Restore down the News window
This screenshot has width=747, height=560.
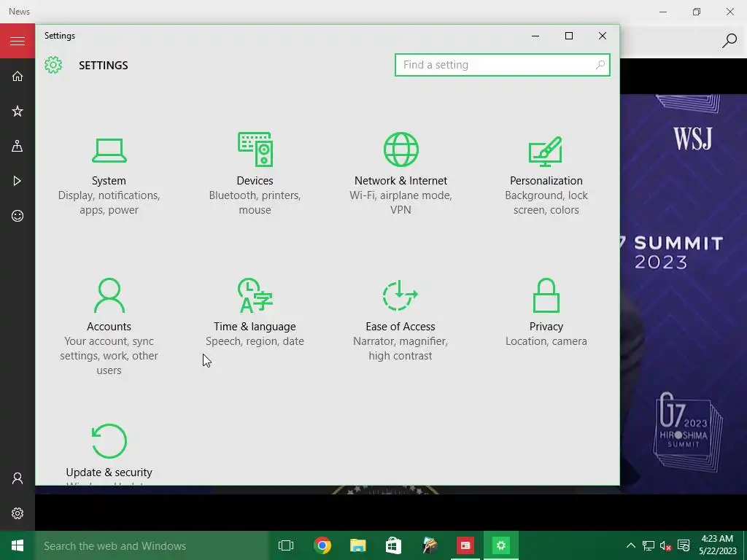pyautogui.click(x=697, y=12)
